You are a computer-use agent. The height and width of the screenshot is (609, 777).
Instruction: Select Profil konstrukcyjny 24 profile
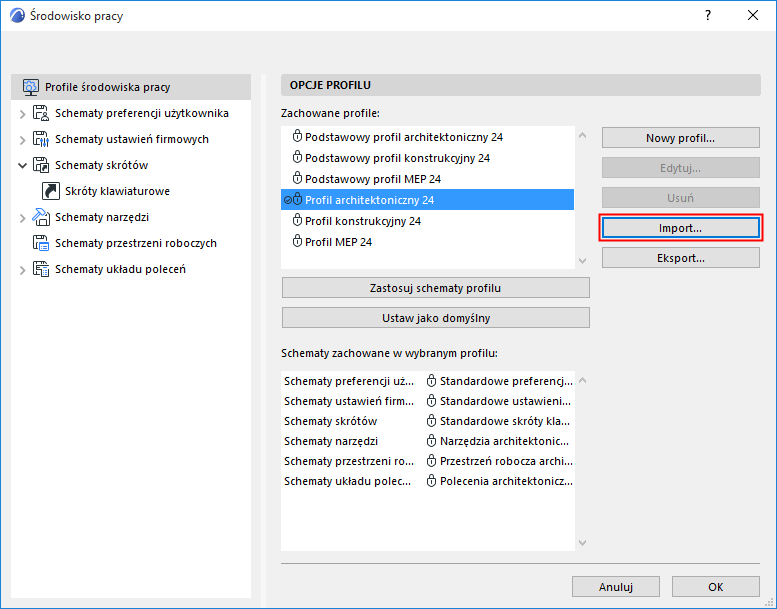(427, 221)
